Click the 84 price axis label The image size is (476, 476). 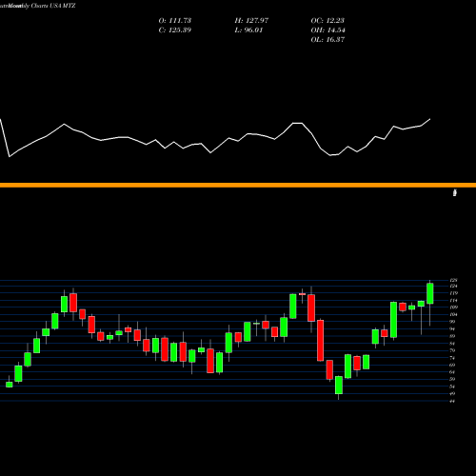[452, 344]
